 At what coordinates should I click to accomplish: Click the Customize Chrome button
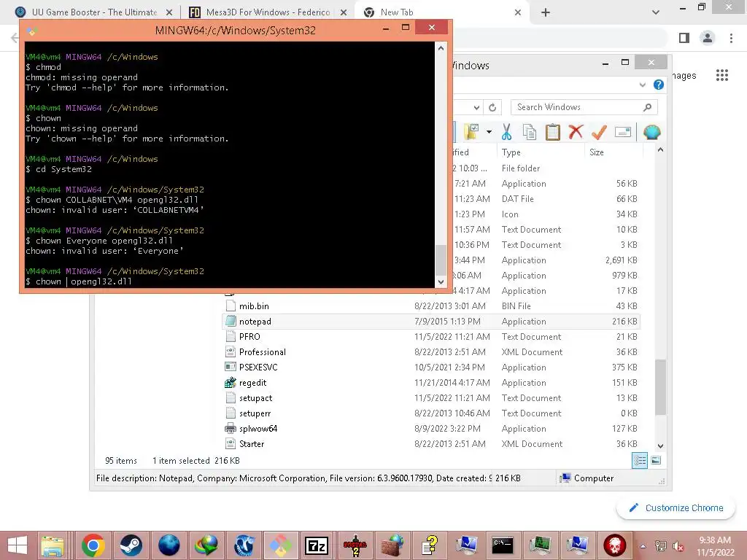coord(676,508)
